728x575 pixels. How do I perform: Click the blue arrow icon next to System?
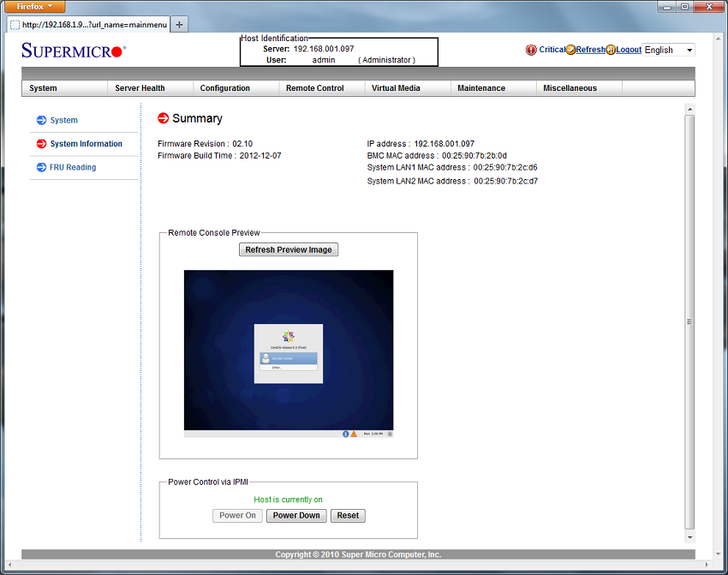[x=41, y=120]
